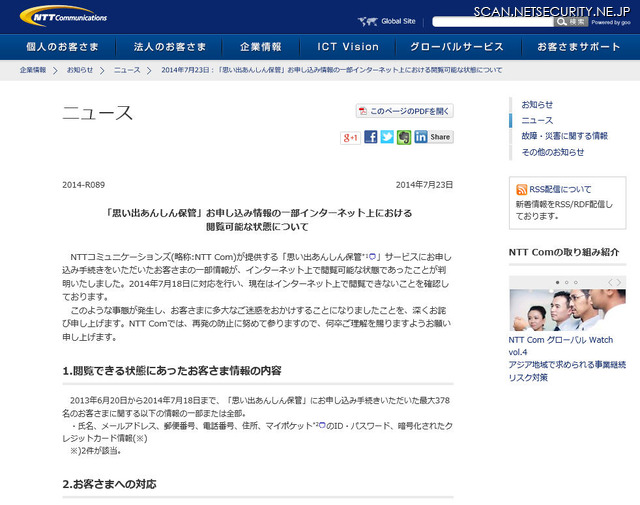Image resolution: width=640 pixels, height=505 pixels.
Task: Click the orange RSS feed icon
Action: coord(521,189)
